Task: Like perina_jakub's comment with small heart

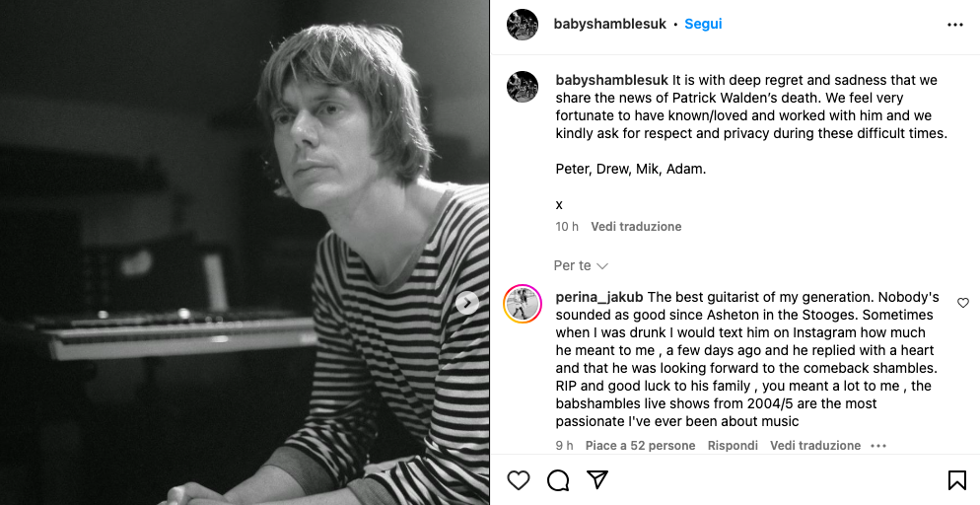Action: click(x=963, y=303)
